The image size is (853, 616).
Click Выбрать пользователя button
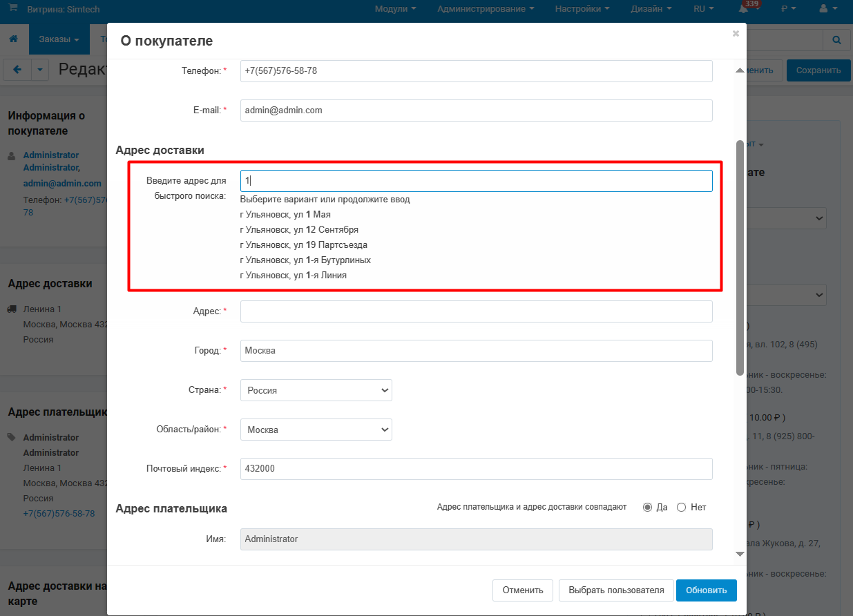[616, 590]
